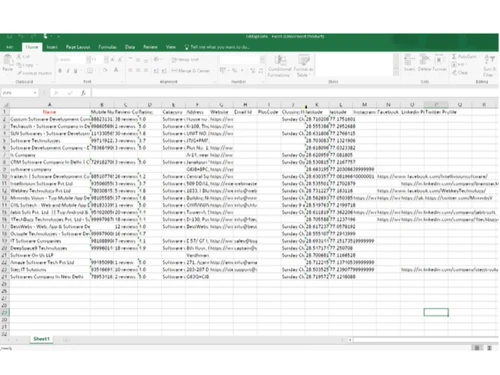
Task: Select the Sheet1 tab
Action: pos(41,339)
